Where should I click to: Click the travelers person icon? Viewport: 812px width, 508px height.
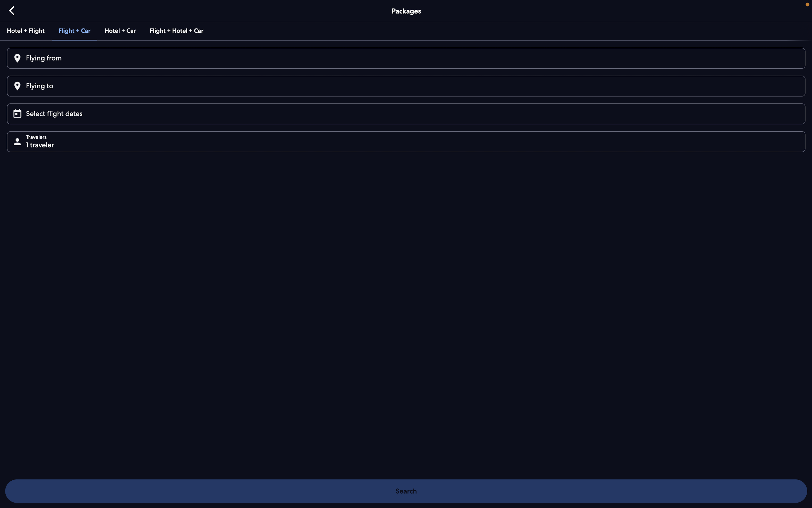[x=17, y=141]
